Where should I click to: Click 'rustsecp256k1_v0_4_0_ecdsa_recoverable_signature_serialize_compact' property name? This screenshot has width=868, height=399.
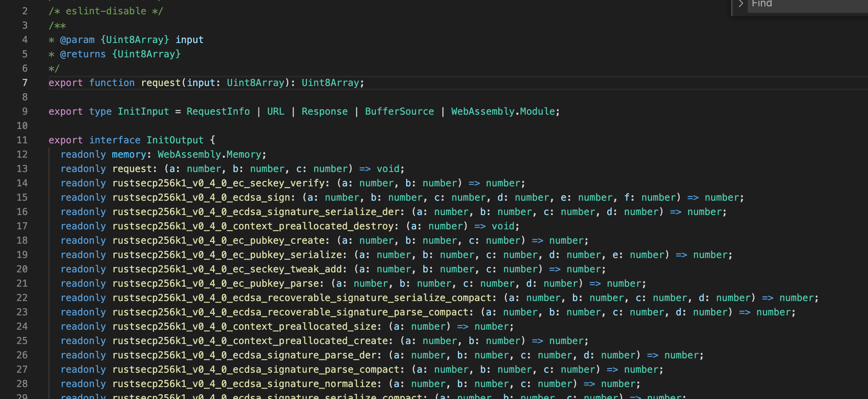coord(302,298)
